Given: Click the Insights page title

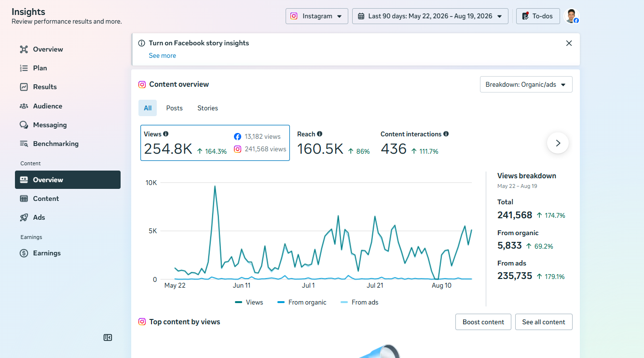Looking at the screenshot, I should 28,12.
